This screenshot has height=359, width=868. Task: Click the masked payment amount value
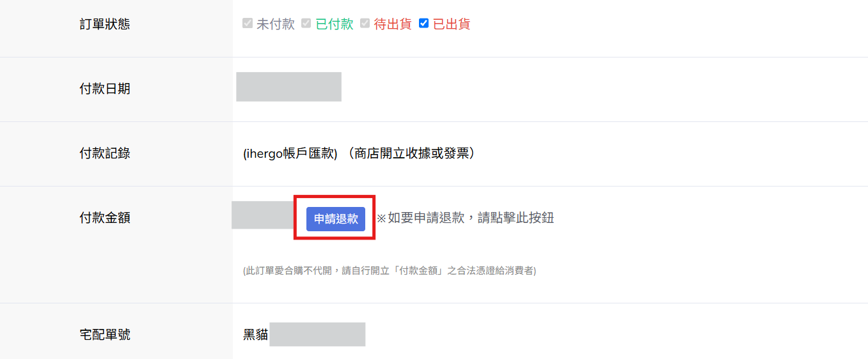pyautogui.click(x=262, y=215)
